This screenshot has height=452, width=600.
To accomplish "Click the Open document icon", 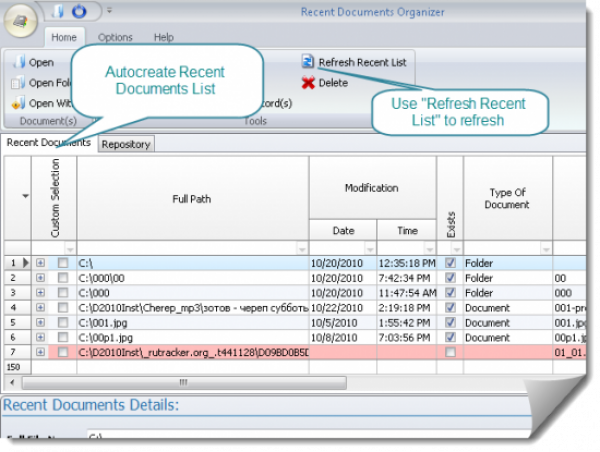I will pos(18,62).
